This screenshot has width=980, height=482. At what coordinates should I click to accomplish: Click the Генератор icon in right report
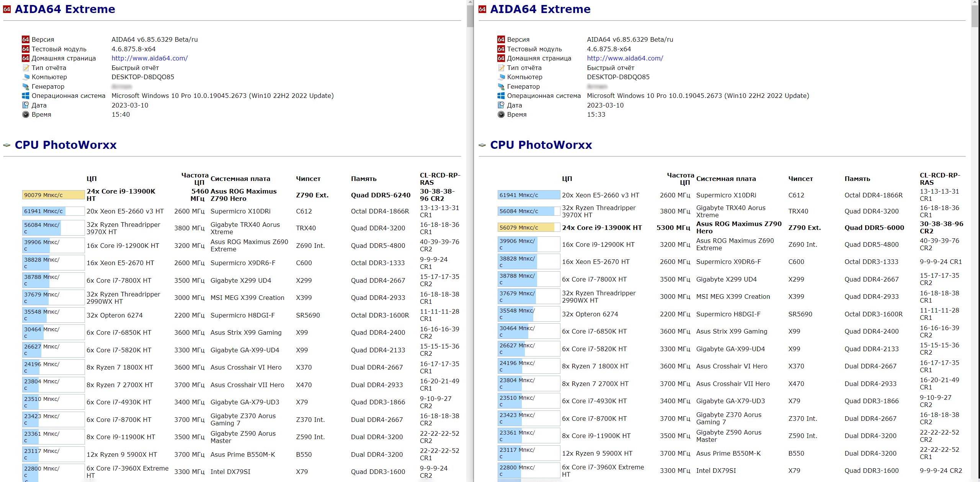[x=501, y=86]
